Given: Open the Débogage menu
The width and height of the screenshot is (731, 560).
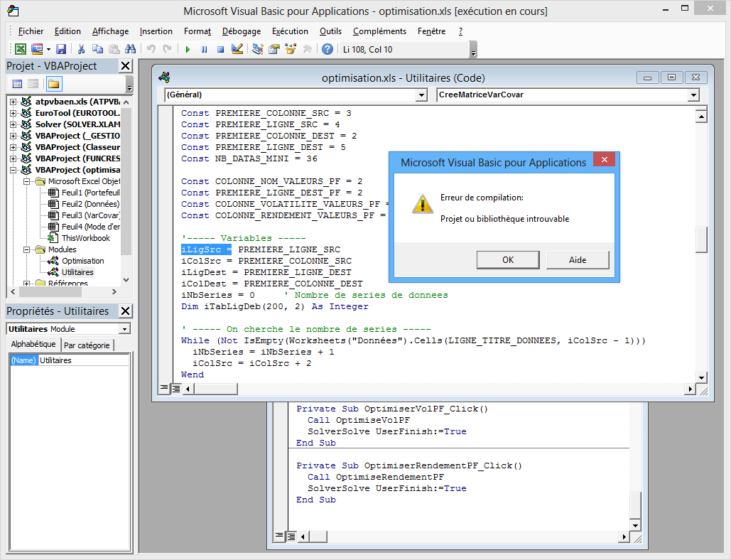Looking at the screenshot, I should pyautogui.click(x=241, y=31).
